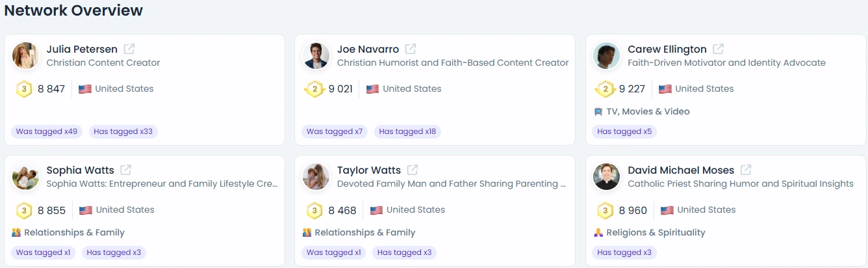
Task: Open Taylor Watts' profile photo
Action: pos(316,176)
